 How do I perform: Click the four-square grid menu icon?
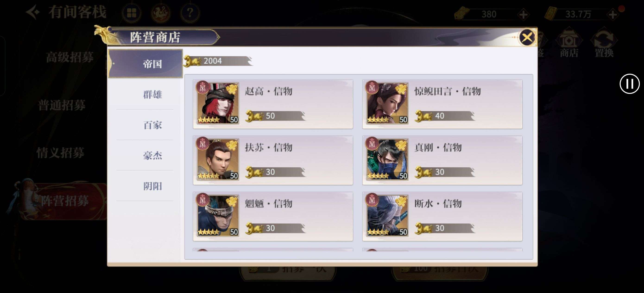132,13
